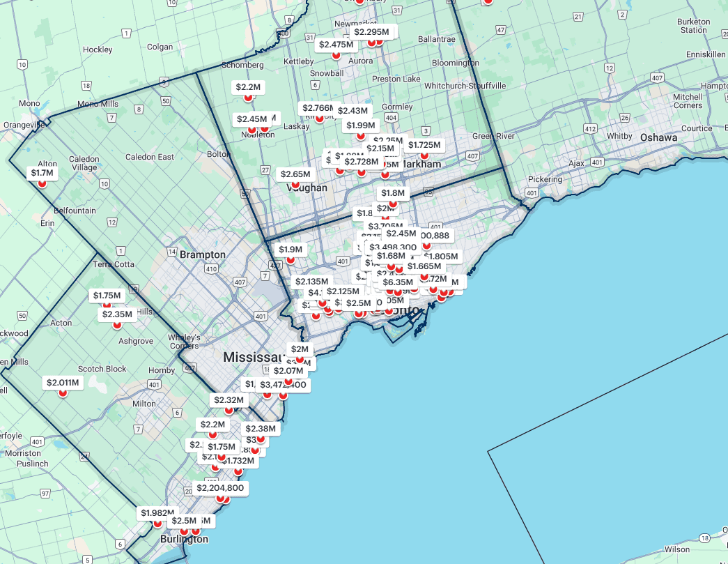The width and height of the screenshot is (728, 564).
Task: Select the $2.38M listing tag
Action: coord(261,429)
